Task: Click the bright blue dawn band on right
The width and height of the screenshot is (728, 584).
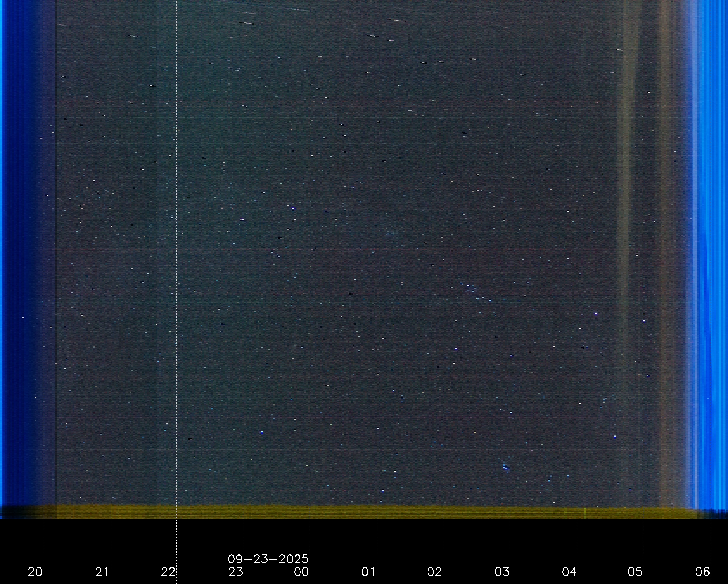Action: pyautogui.click(x=709, y=236)
